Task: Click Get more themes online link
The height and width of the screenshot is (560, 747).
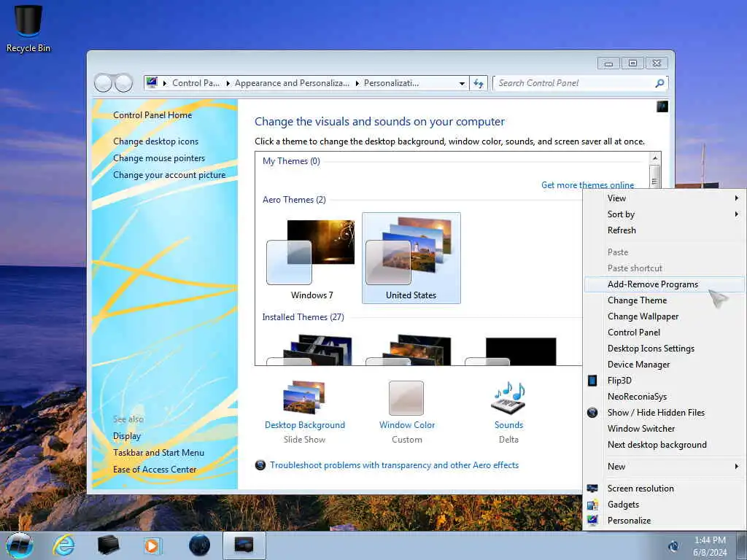Action: click(587, 185)
